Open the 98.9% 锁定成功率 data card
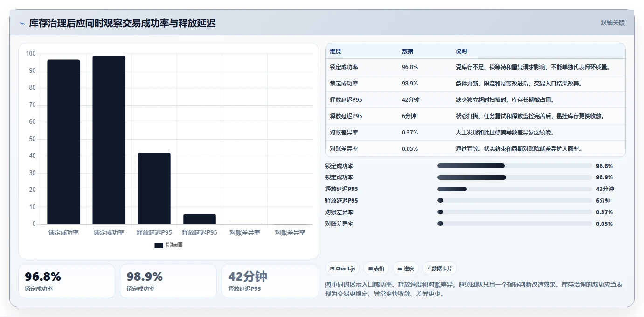The image size is (644, 317). pyautogui.click(x=168, y=281)
